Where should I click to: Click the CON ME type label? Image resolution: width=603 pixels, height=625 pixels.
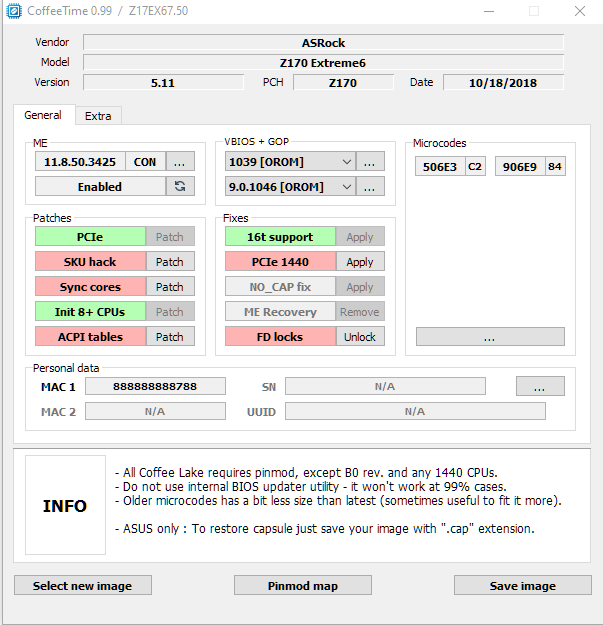(x=145, y=162)
